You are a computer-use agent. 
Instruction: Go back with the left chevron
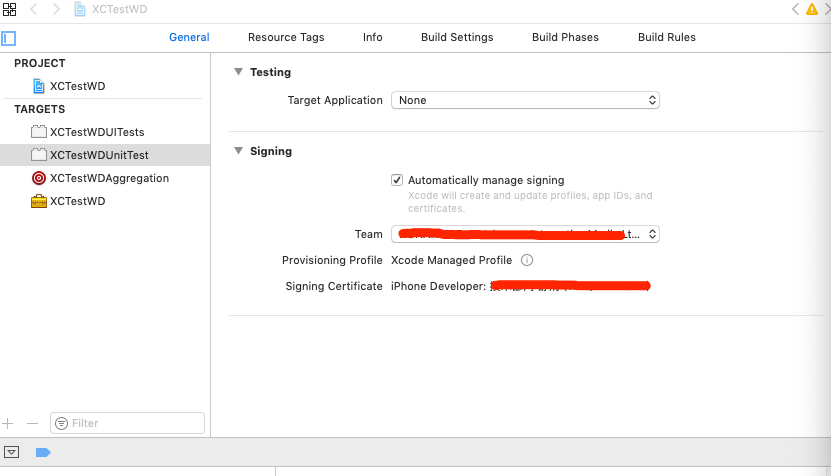coord(33,9)
